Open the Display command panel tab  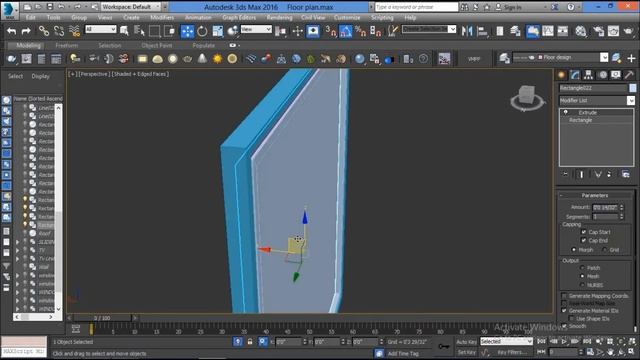616,75
